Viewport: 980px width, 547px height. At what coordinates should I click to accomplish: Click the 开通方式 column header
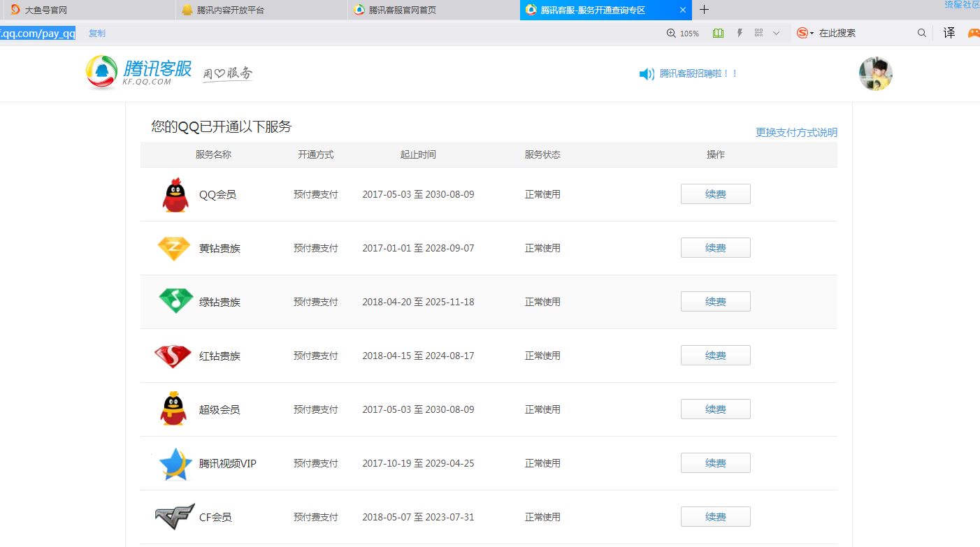pyautogui.click(x=316, y=154)
